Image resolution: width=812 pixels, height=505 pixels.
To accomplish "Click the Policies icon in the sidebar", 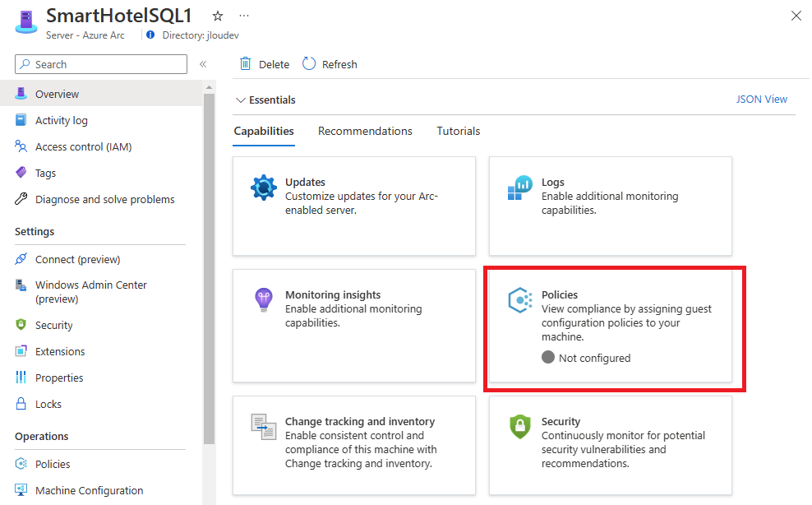I will tap(21, 464).
